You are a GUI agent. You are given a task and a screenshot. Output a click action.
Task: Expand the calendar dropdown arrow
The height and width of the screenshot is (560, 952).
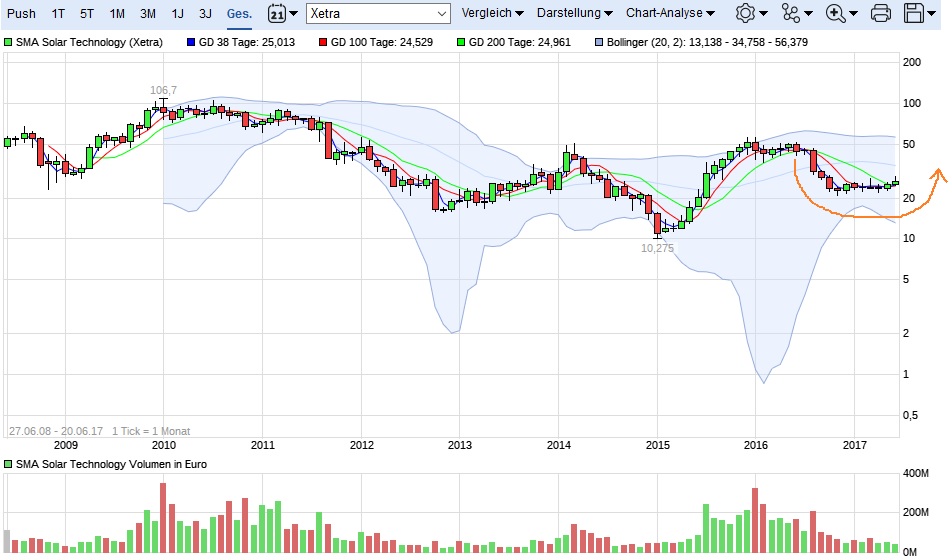coord(293,13)
